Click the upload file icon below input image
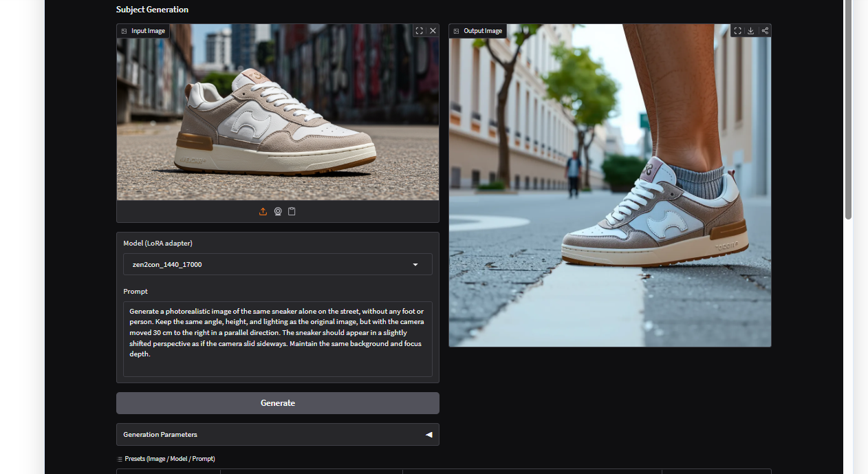The height and width of the screenshot is (474, 868). 263,212
